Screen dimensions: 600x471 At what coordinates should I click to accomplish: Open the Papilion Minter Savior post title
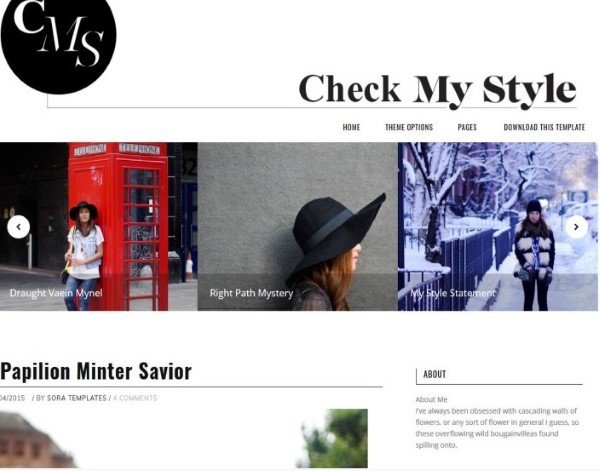coord(96,371)
